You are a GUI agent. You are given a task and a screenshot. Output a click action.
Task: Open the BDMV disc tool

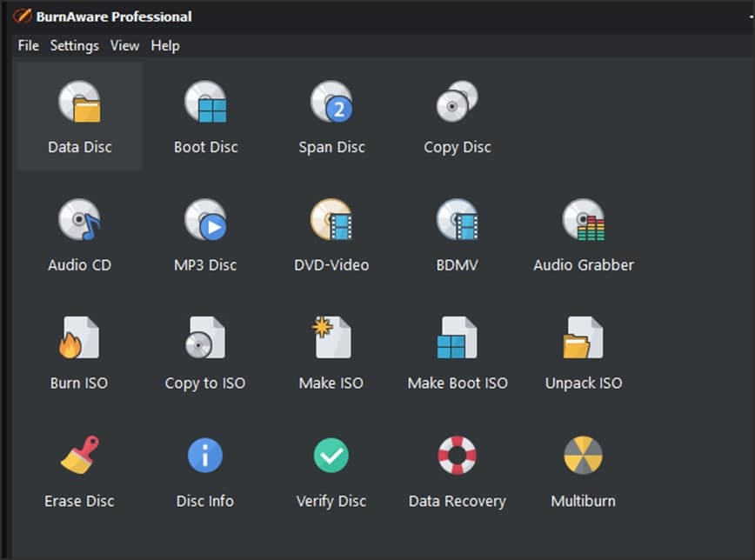coord(458,221)
